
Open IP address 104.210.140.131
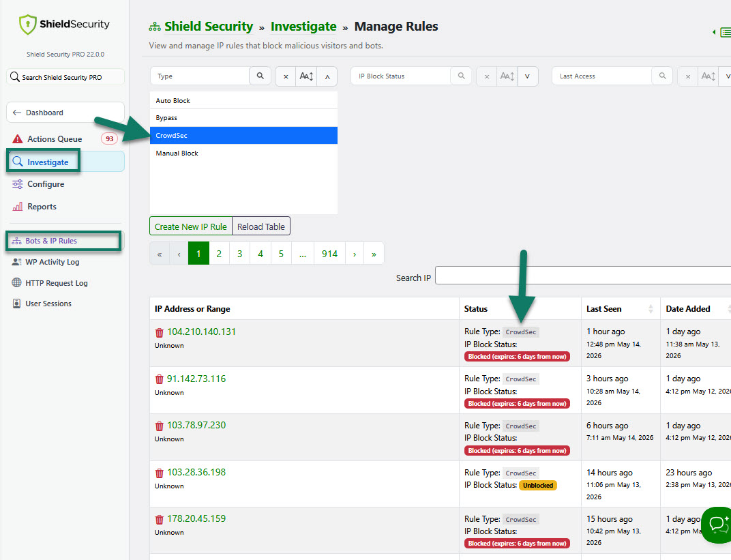point(201,331)
